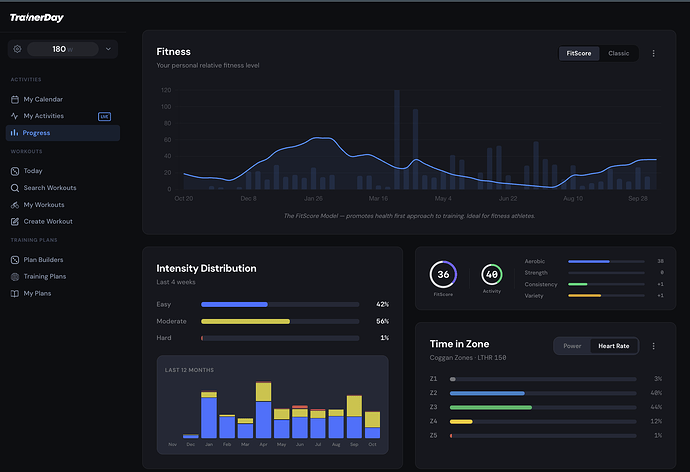Click the My Activities pulse icon
The height and width of the screenshot is (472, 690).
pyautogui.click(x=15, y=116)
